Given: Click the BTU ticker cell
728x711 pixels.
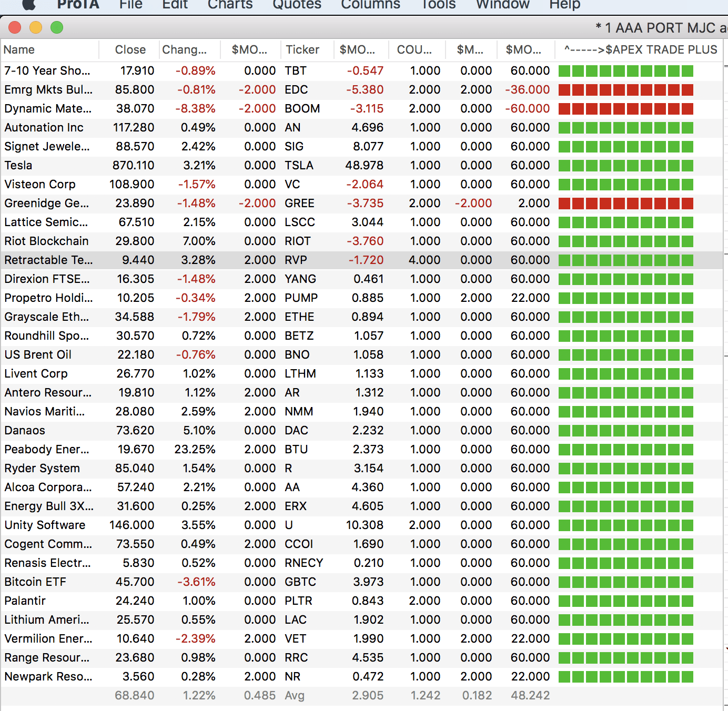Looking at the screenshot, I should (x=296, y=450).
